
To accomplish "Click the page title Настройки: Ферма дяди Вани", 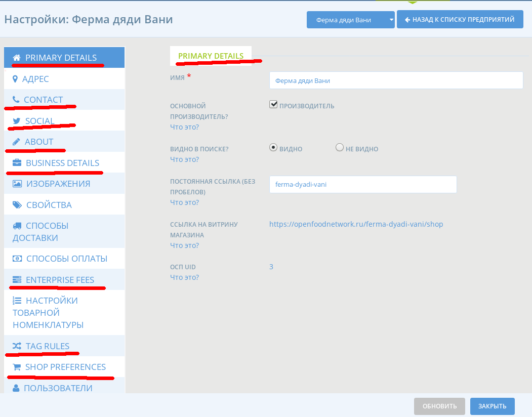I will click(89, 19).
